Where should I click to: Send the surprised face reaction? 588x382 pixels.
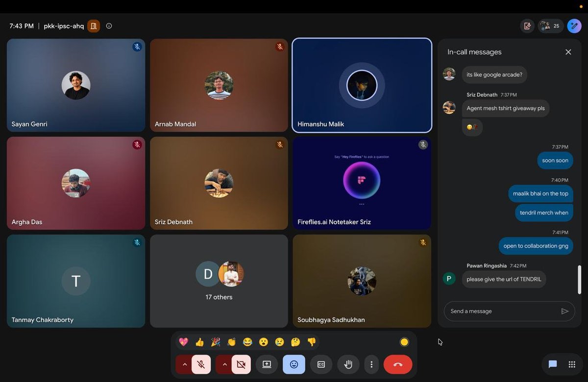click(x=264, y=342)
